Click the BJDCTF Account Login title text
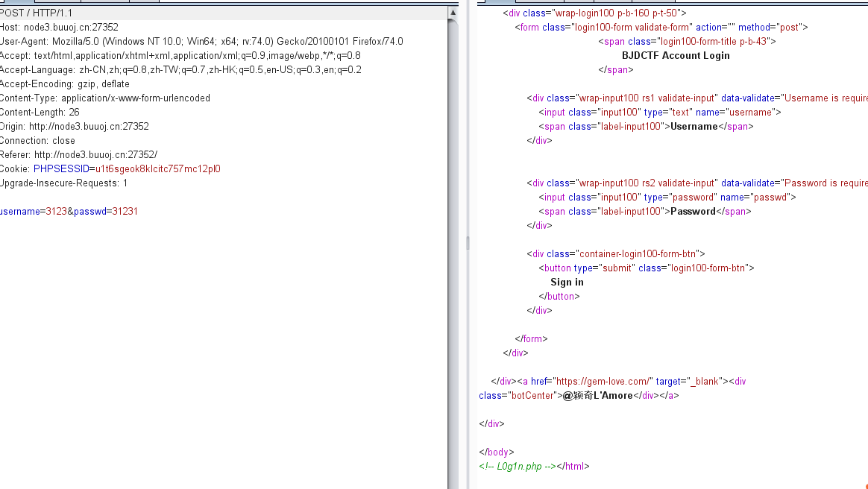The image size is (868, 489). 676,55
